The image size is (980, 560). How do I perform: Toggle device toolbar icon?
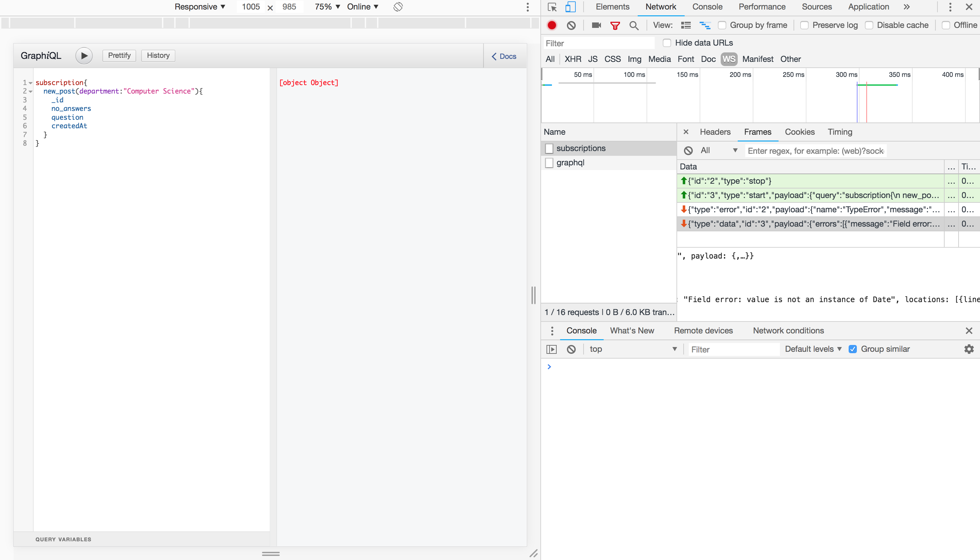click(x=570, y=7)
